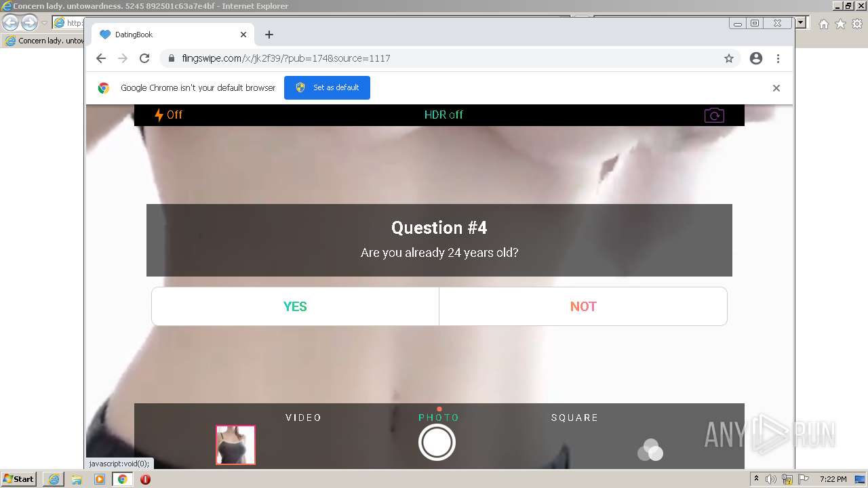Open the volume tray icon
The height and width of the screenshot is (488, 868).
tap(771, 479)
